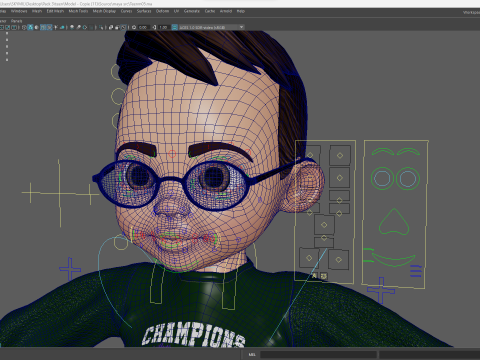480x360 pixels.
Task: Open the Cache menu
Action: click(x=210, y=11)
